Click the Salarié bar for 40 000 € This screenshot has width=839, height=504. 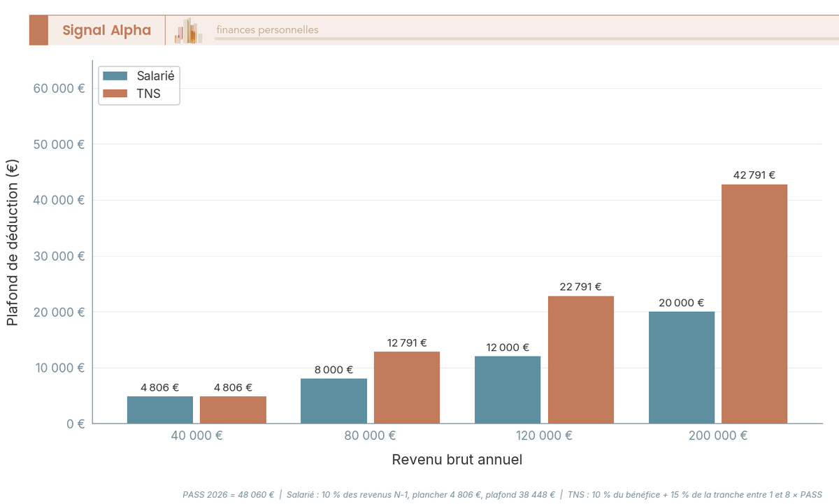(159, 409)
